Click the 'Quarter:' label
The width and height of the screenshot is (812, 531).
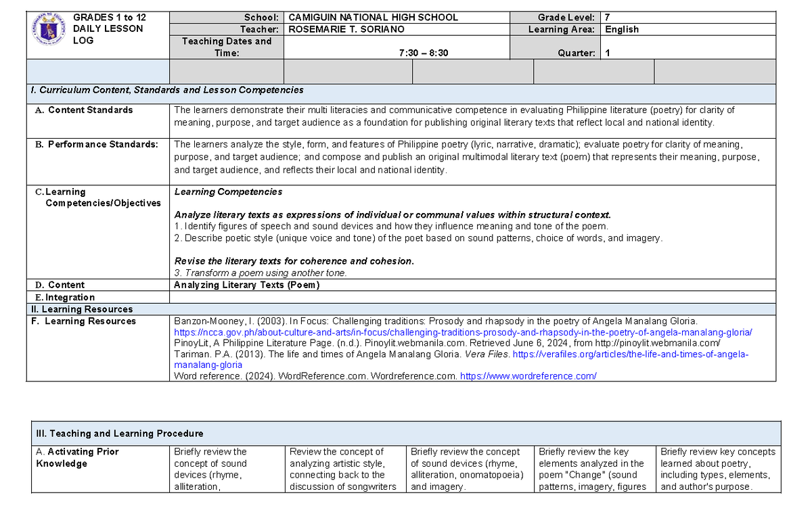(577, 53)
